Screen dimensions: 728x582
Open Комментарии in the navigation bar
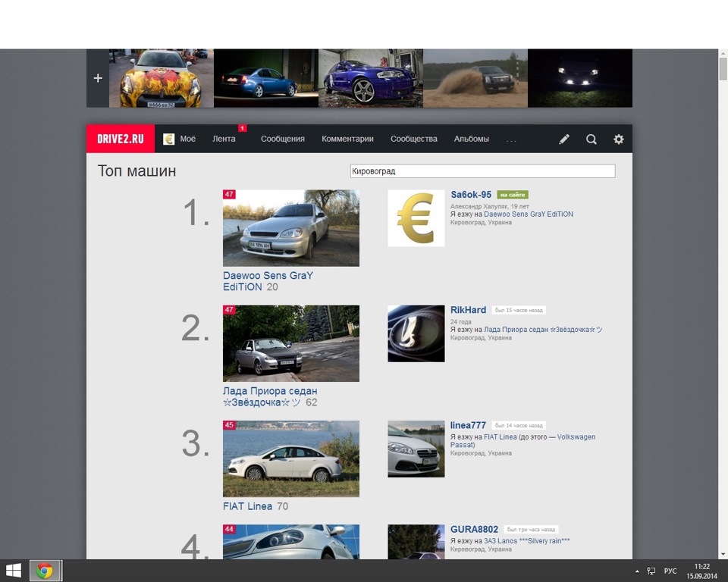point(347,139)
